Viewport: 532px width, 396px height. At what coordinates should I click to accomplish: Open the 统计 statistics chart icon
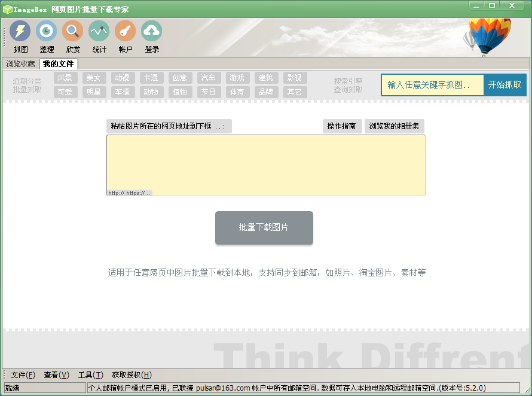click(99, 31)
